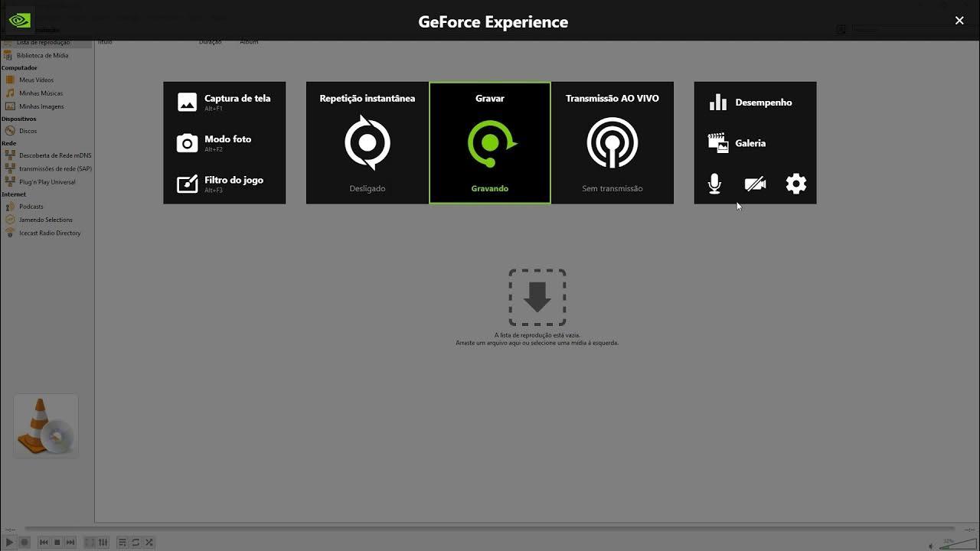Skip to next track in VLC
Screen dimensions: 980x551
(x=70, y=542)
